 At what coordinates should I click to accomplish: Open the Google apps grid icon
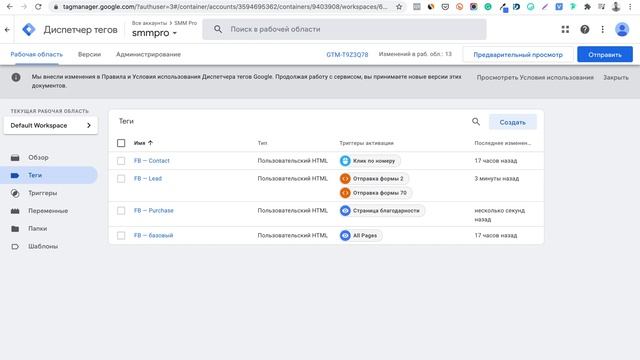[565, 29]
